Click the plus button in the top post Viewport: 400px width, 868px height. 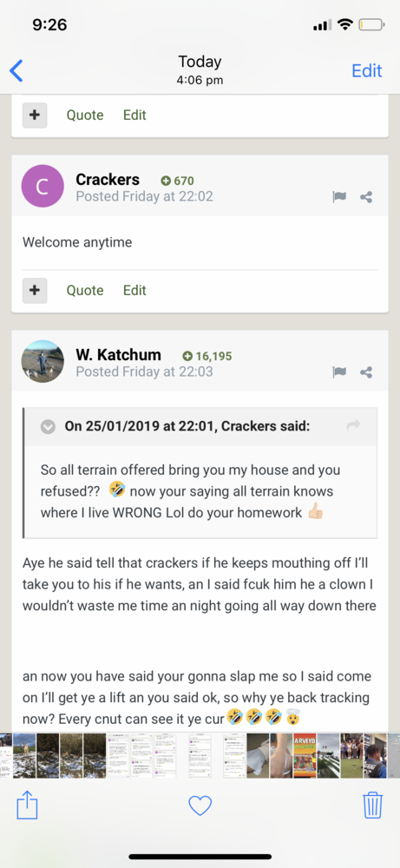[x=35, y=115]
